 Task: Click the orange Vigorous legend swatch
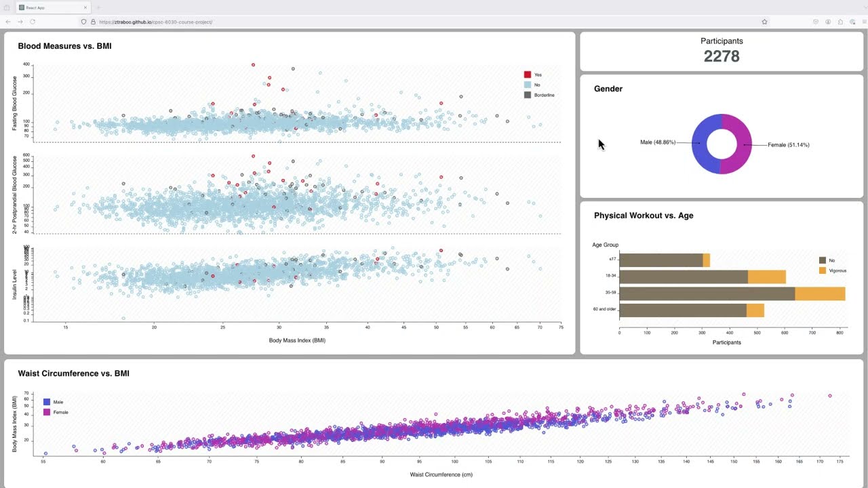(823, 270)
